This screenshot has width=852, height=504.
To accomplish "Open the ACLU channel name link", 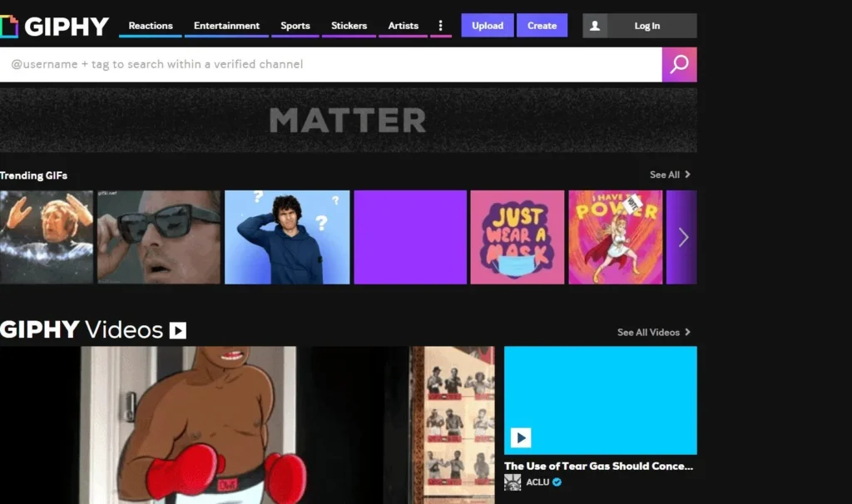I will point(537,482).
